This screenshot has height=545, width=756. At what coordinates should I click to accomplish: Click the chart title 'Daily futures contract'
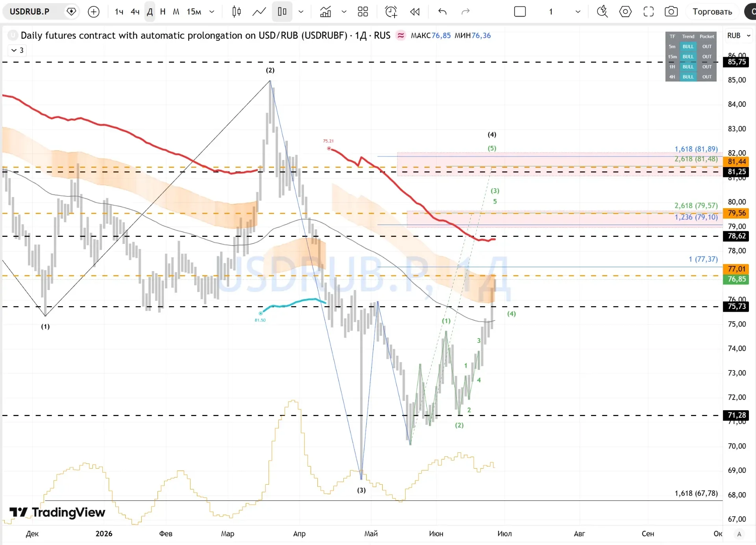click(x=206, y=35)
